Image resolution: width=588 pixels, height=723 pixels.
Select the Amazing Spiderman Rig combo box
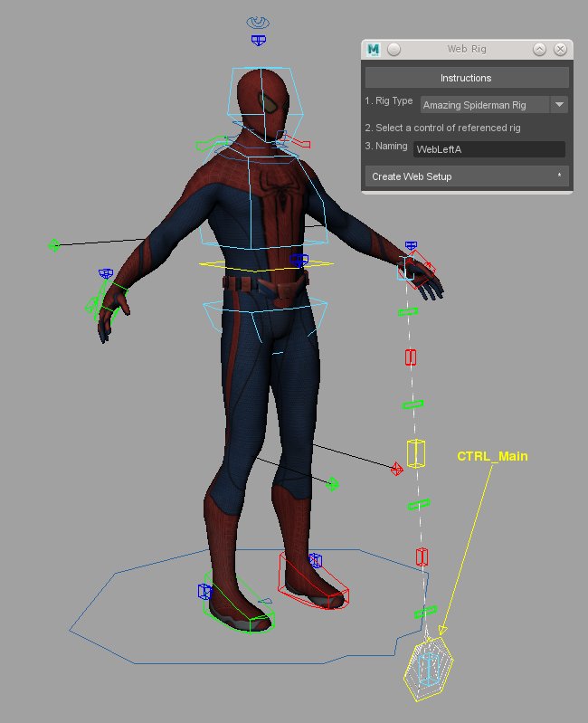click(494, 105)
